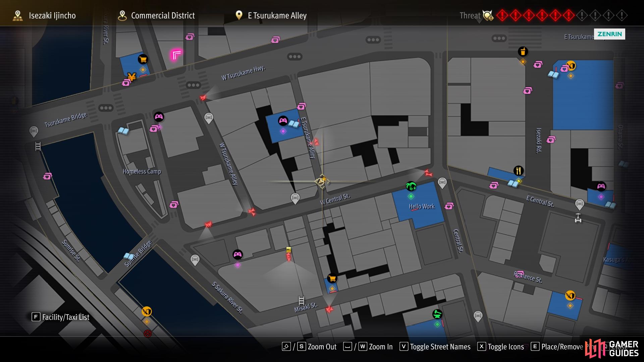
Task: Select the orange shop icon near Romance St
Action: [570, 295]
